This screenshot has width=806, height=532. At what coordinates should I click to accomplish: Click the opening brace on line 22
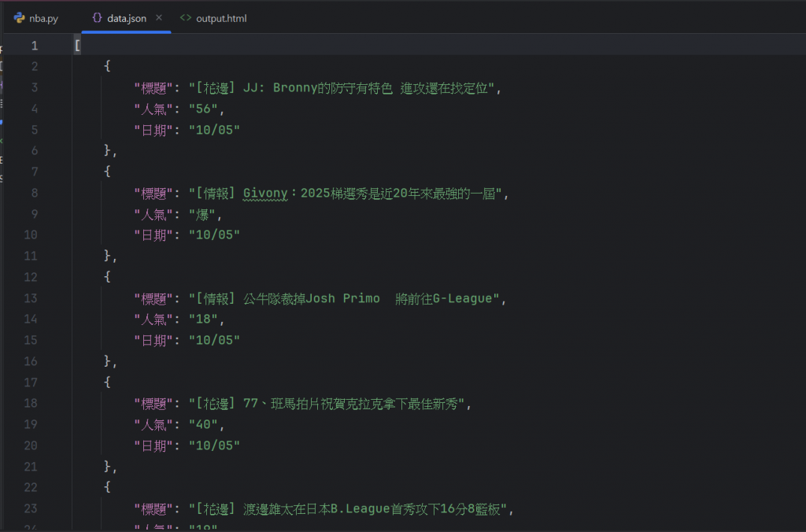[x=107, y=487]
